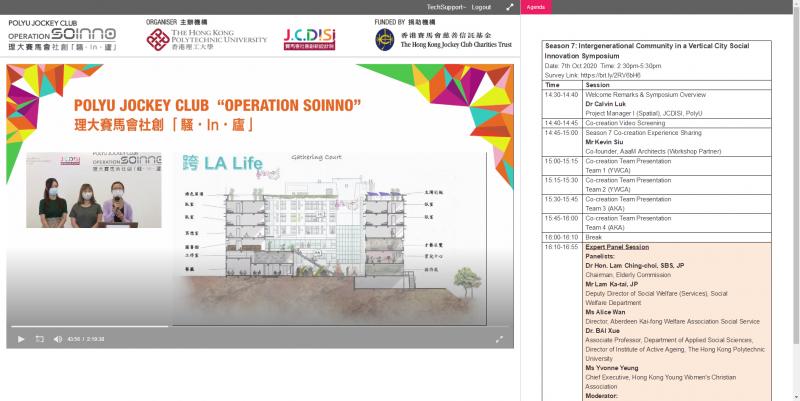Select the name 'Dr Calvin Luk'
This screenshot has height=401, width=800.
(606, 104)
